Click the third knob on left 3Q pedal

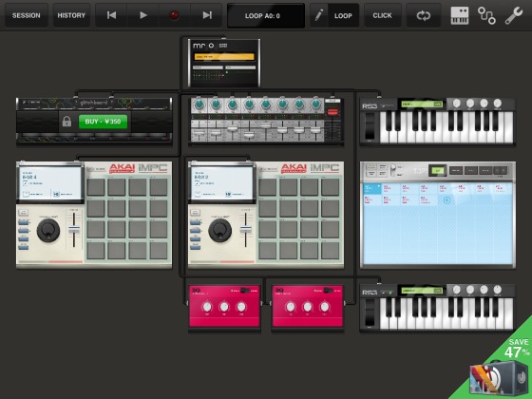[241, 307]
